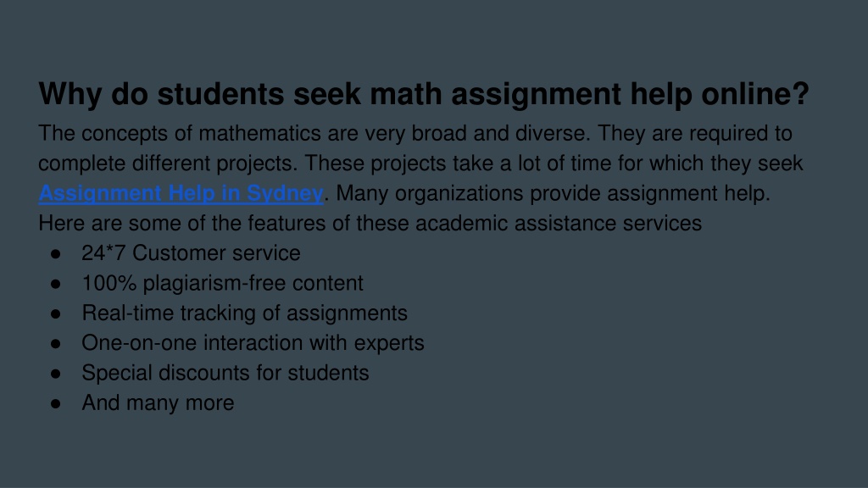868x488 pixels.
Task: Select the "100% plagiarism-free content" bullet text
Action: [x=223, y=283]
